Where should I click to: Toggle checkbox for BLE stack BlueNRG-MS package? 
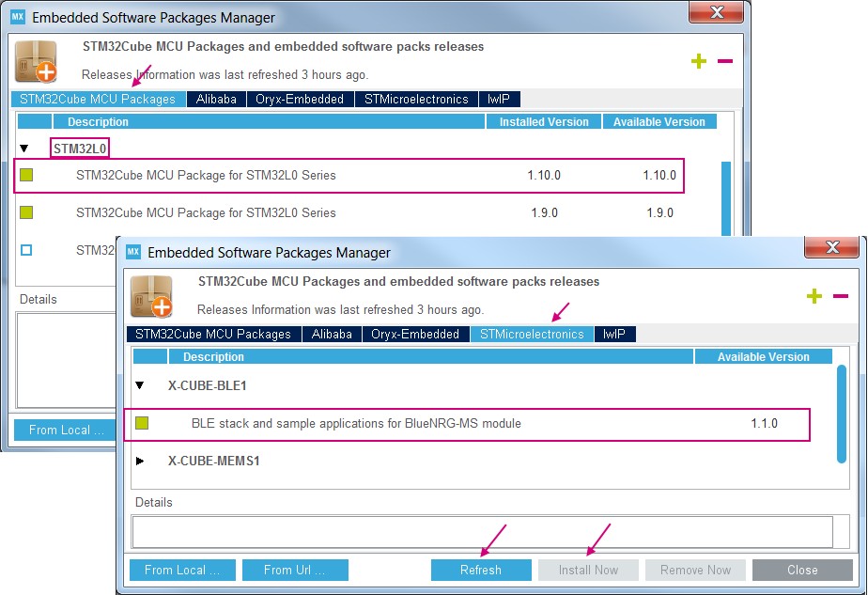[142, 423]
